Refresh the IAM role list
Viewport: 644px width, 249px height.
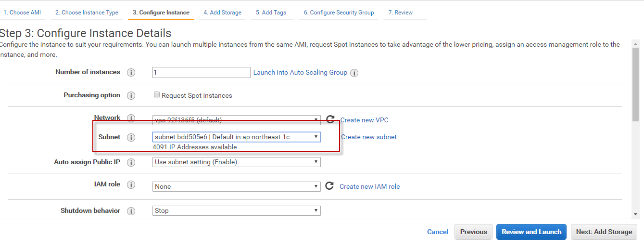tap(329, 186)
